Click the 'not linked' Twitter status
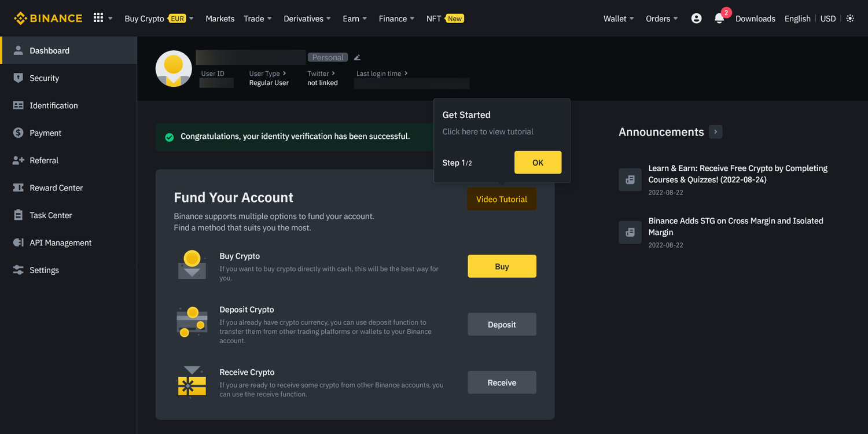The width and height of the screenshot is (868, 434). tap(322, 83)
